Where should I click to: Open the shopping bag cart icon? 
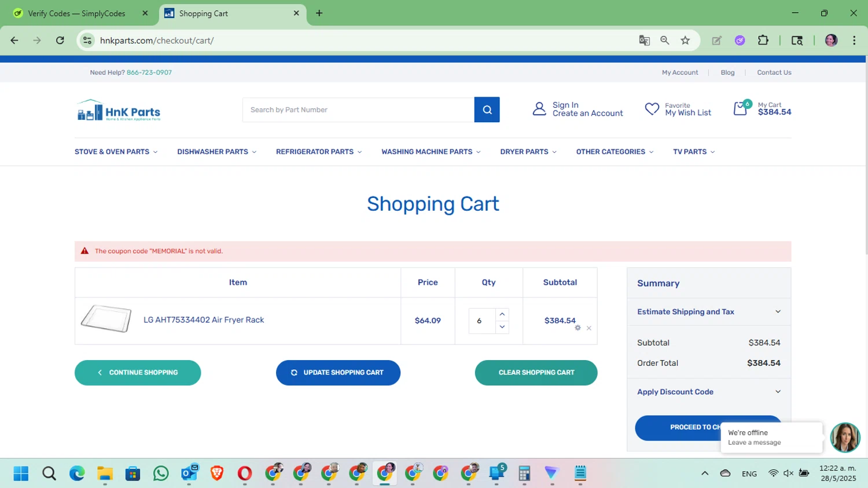741,108
